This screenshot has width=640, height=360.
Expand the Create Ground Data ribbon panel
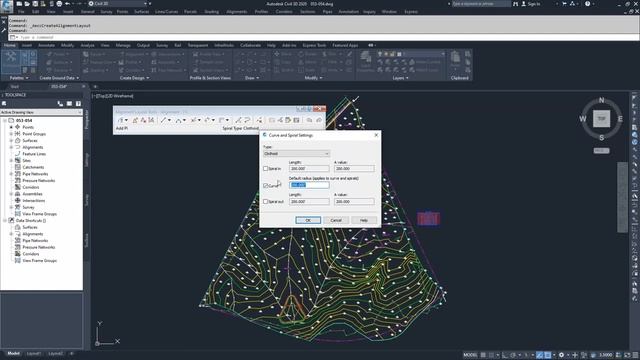[x=59, y=78]
